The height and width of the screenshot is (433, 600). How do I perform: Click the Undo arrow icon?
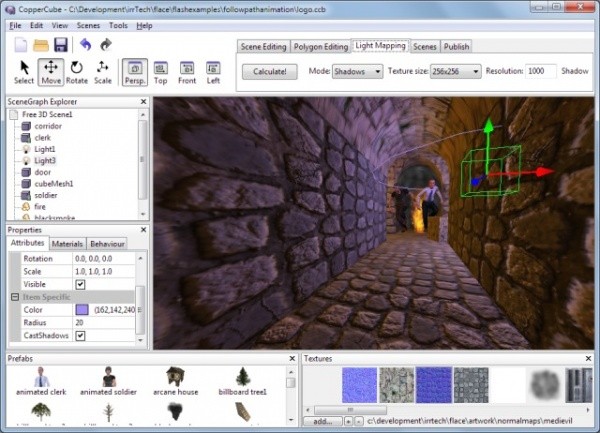pyautogui.click(x=85, y=45)
